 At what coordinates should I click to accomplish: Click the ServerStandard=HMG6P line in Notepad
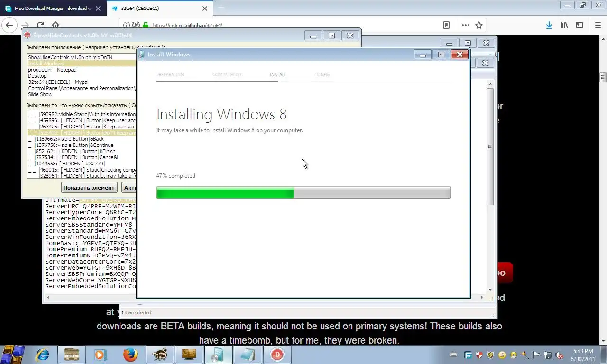91,230
